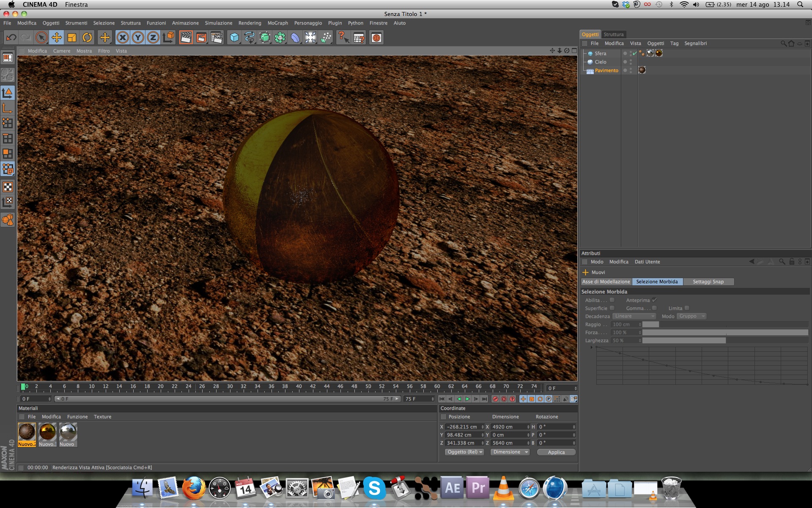Open the Decadenza Lineare dropdown
Screen dimensions: 812x508
point(634,316)
